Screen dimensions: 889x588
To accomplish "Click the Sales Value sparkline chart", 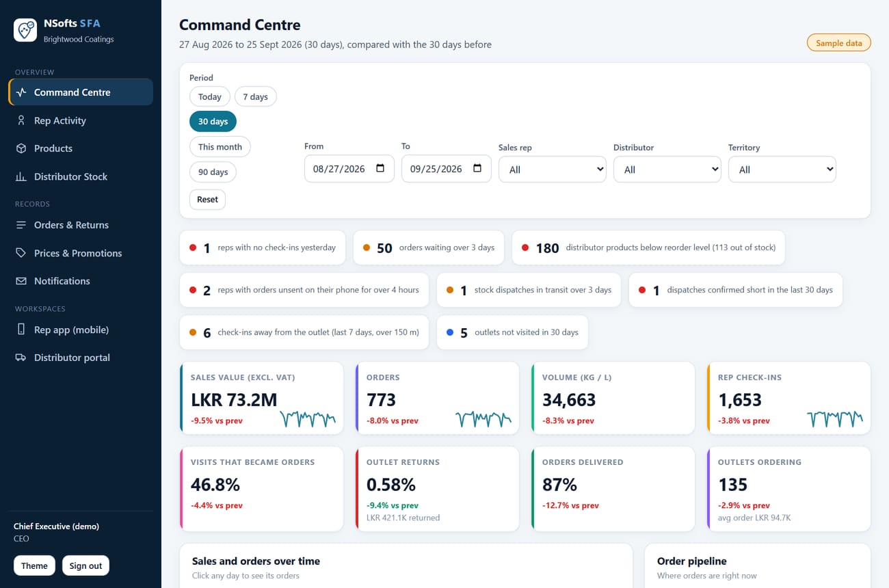I will (x=308, y=418).
